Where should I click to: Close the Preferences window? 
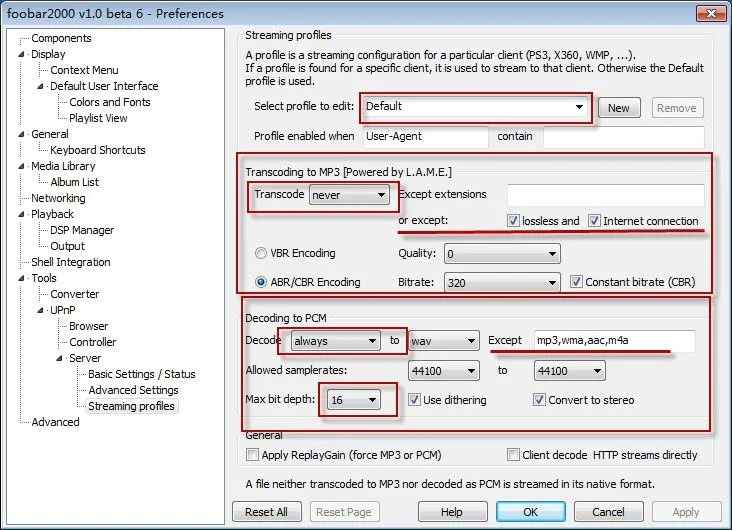point(711,13)
